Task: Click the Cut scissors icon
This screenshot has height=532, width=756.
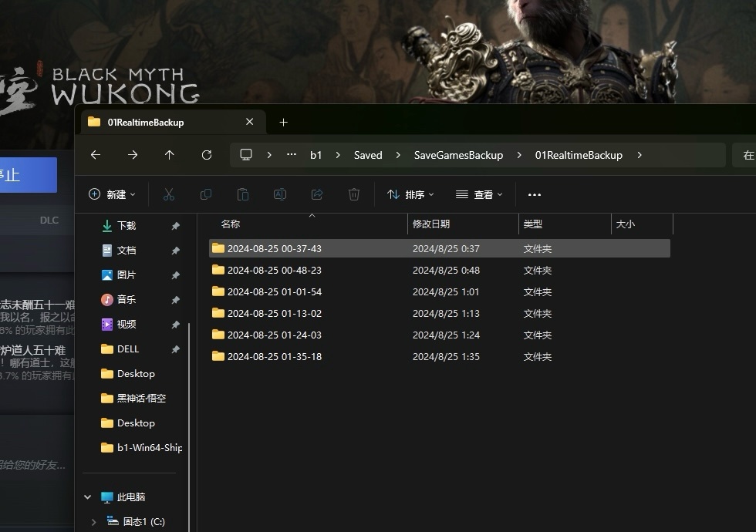Action: pyautogui.click(x=169, y=194)
